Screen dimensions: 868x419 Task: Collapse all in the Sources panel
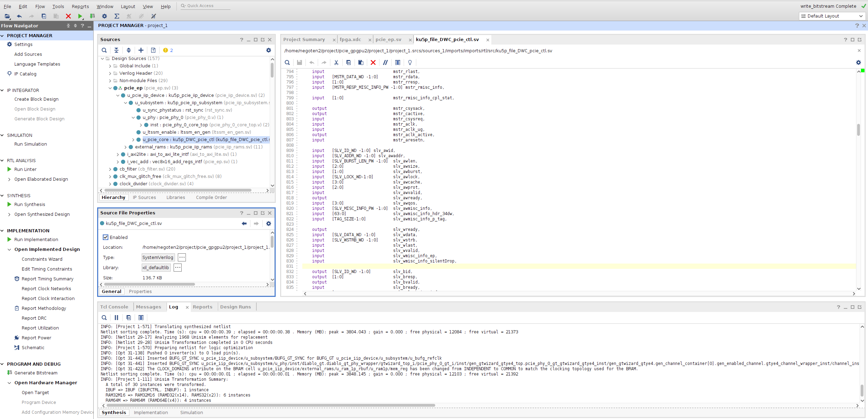[x=116, y=50]
